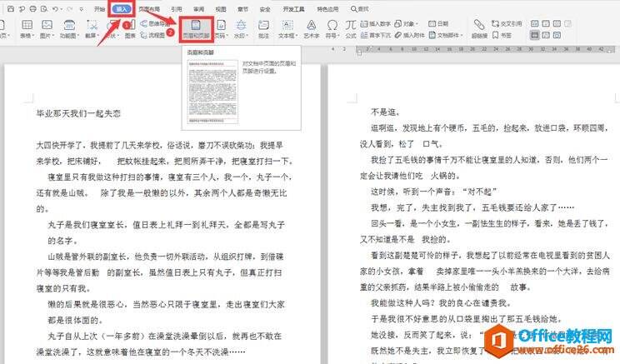Open the 页码 page number dropdown

point(221,29)
